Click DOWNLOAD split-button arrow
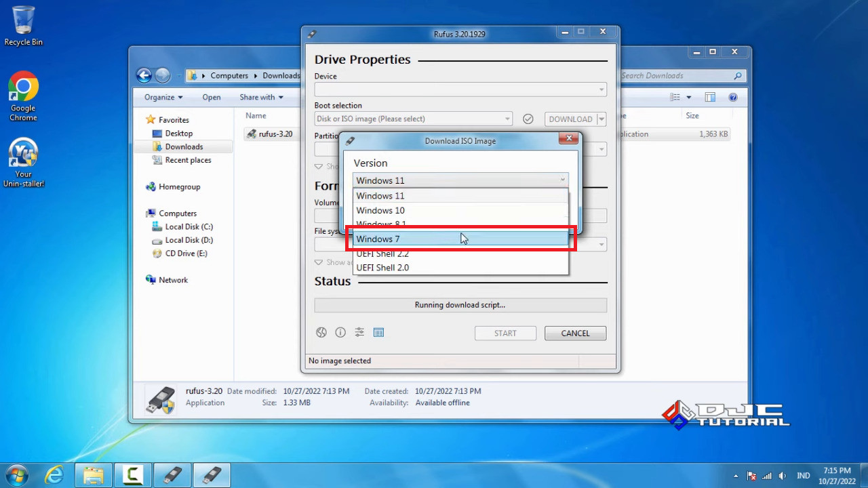The height and width of the screenshot is (488, 868). (x=601, y=119)
